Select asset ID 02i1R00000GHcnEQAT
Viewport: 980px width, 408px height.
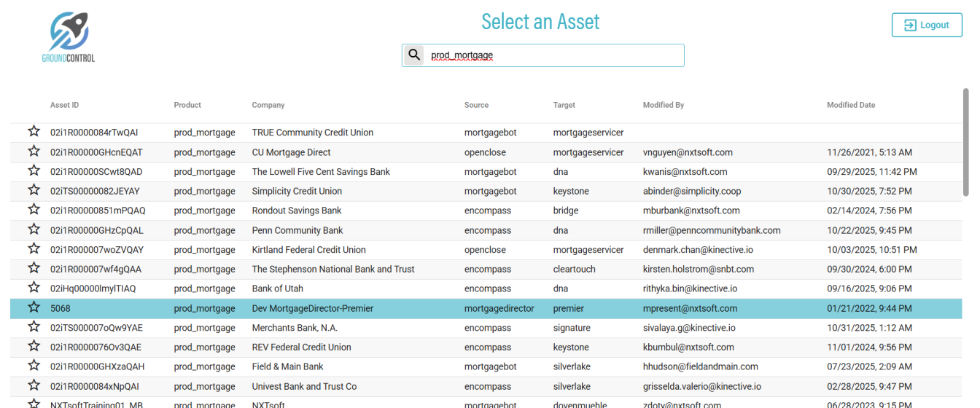pyautogui.click(x=96, y=152)
